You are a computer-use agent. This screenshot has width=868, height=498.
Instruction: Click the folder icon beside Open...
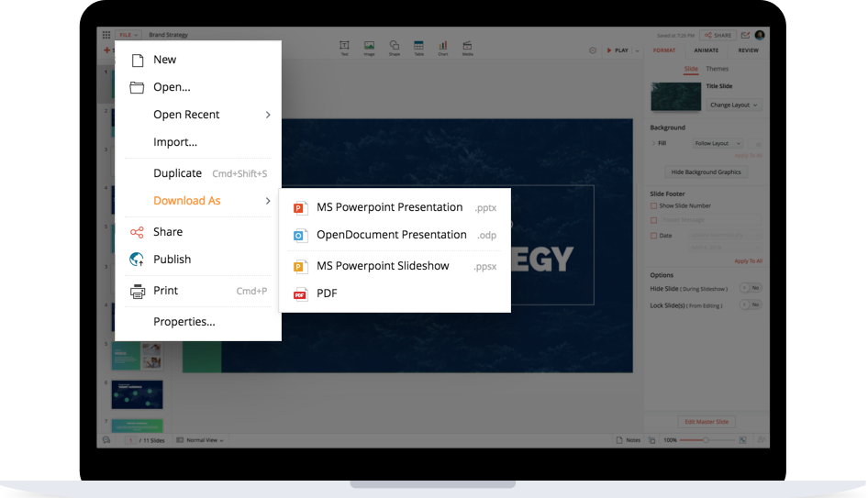pos(137,87)
